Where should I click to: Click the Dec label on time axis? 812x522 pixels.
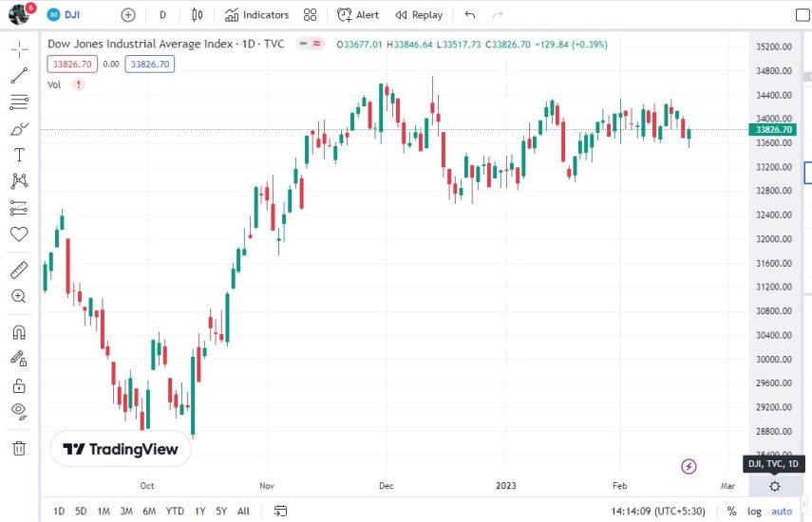(x=387, y=486)
